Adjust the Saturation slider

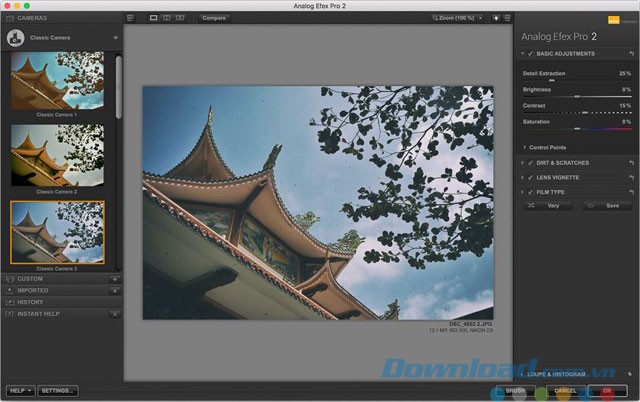pyautogui.click(x=578, y=129)
